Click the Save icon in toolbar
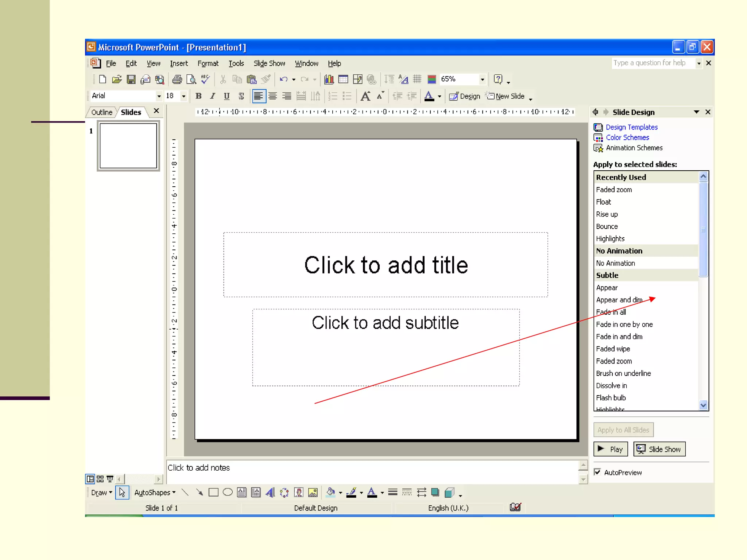The height and width of the screenshot is (560, 747). 131,79
